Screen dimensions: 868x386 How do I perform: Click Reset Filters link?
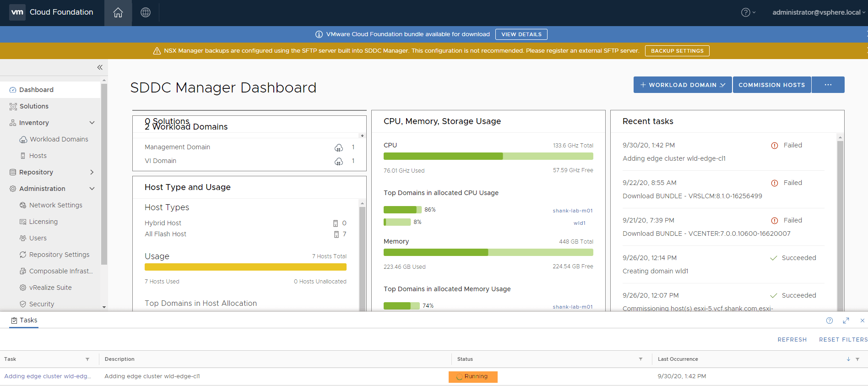[x=843, y=340]
